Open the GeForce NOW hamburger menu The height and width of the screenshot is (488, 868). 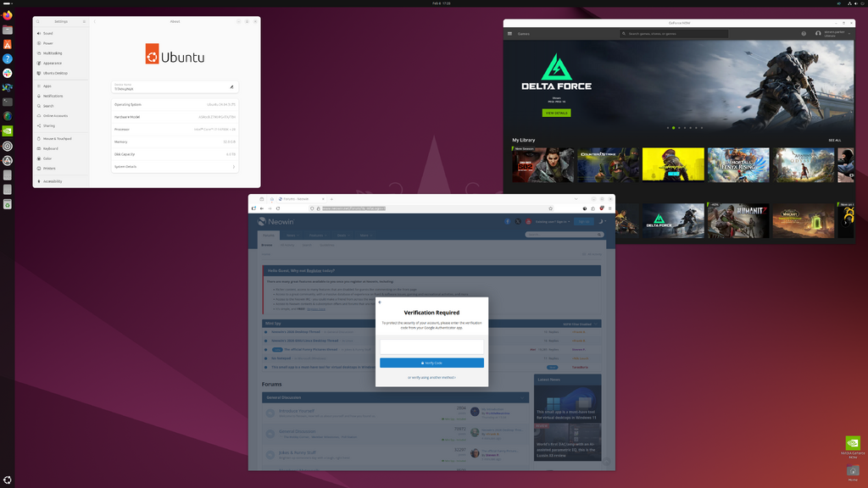click(x=509, y=34)
